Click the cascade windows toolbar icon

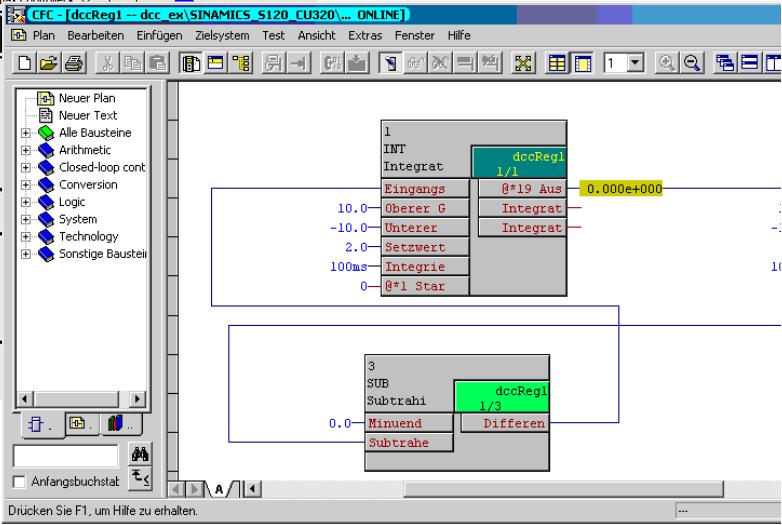click(x=725, y=63)
